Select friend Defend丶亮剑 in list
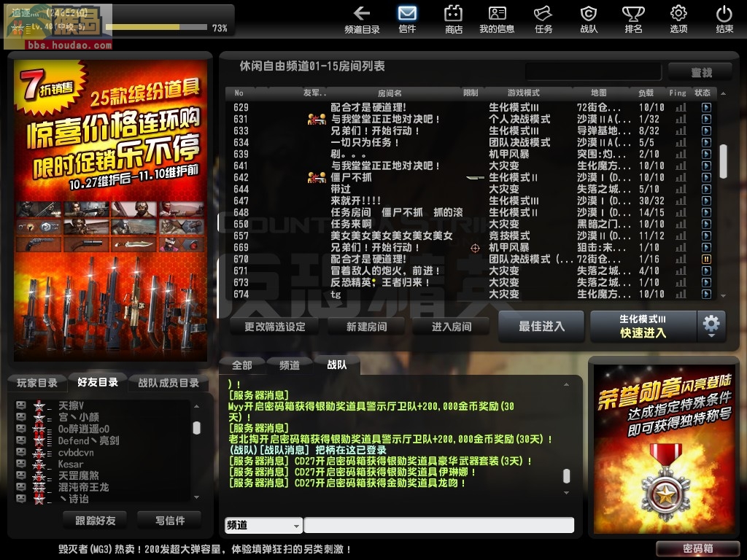Viewport: 747px width, 560px height. [88, 440]
